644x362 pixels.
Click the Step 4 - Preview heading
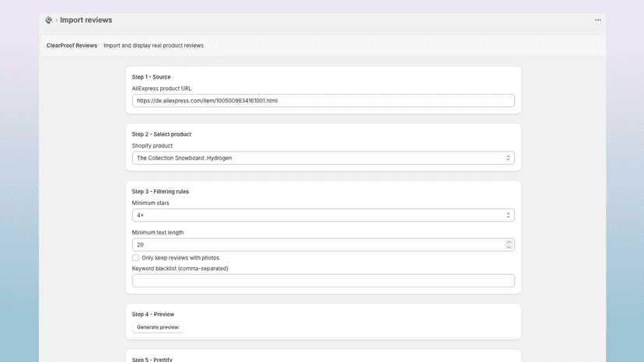[x=153, y=315]
